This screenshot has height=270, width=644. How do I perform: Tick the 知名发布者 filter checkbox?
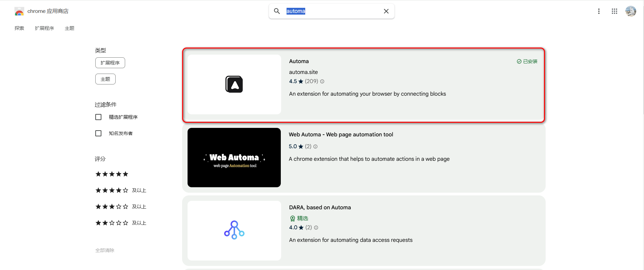(98, 133)
